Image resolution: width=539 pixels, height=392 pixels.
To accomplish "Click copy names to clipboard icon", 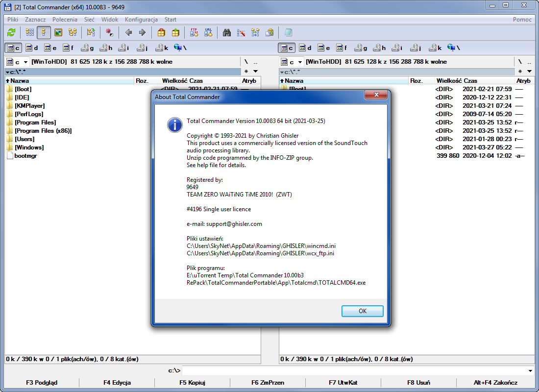I will pyautogui.click(x=269, y=33).
